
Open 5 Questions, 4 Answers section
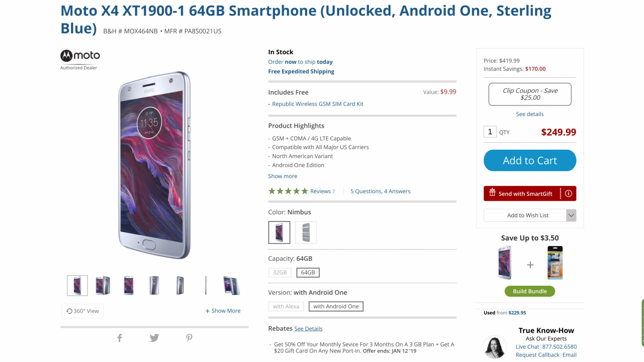point(380,191)
